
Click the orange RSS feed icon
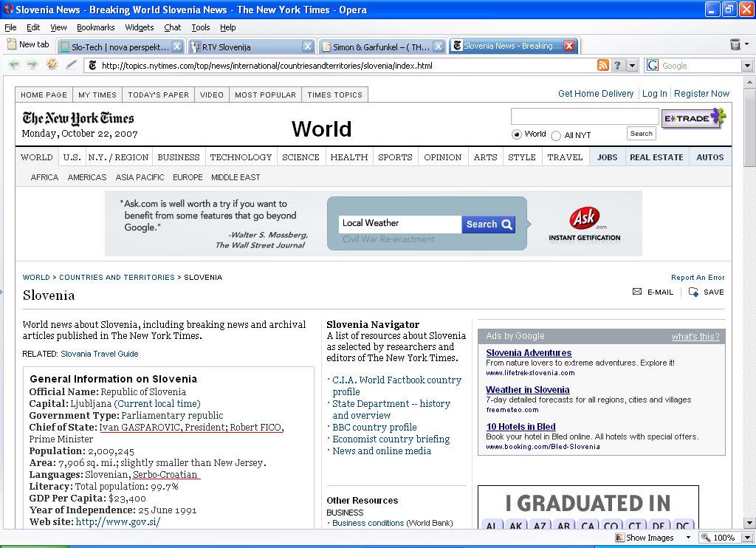[x=602, y=65]
